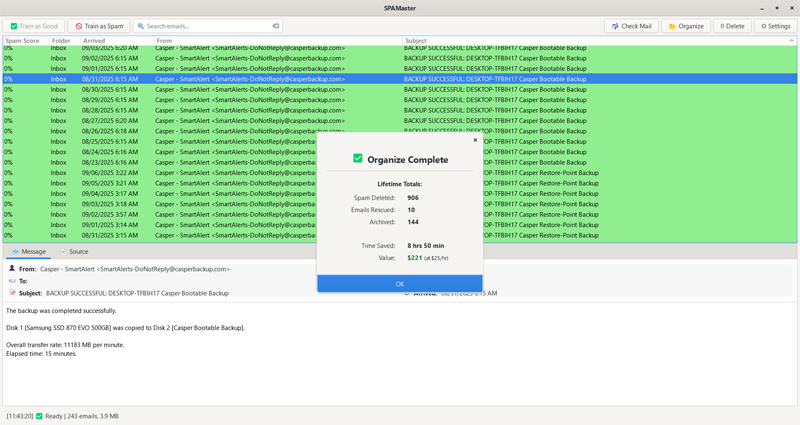Click the magnifier icon in the search box

point(141,26)
